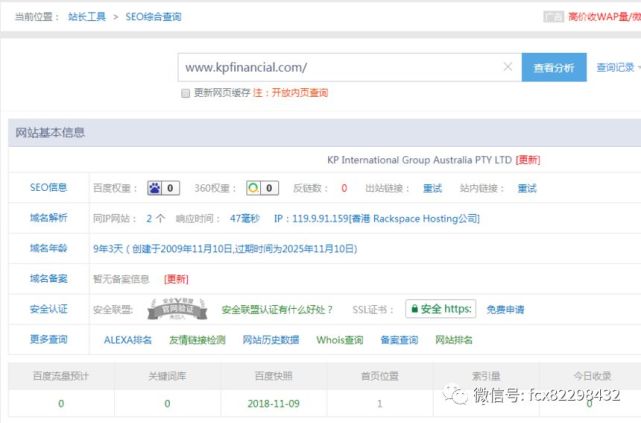Open SEO综合查询 breadcrumb link

click(x=153, y=17)
